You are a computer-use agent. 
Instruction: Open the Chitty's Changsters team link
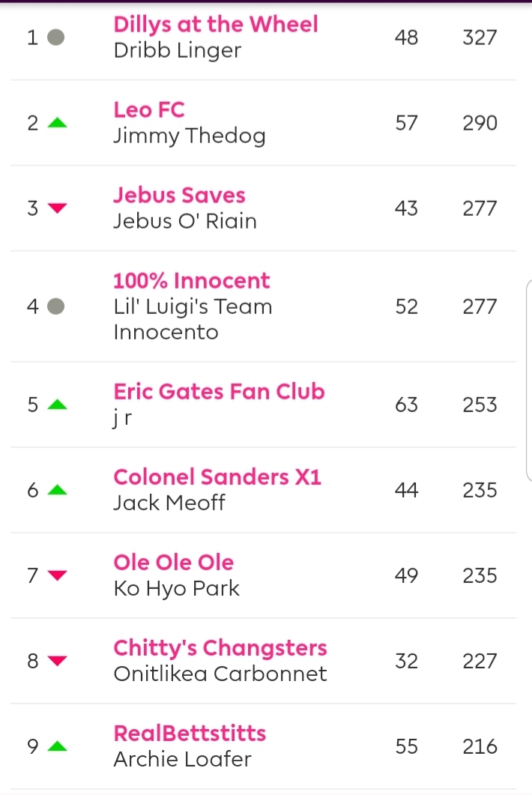coord(220,648)
